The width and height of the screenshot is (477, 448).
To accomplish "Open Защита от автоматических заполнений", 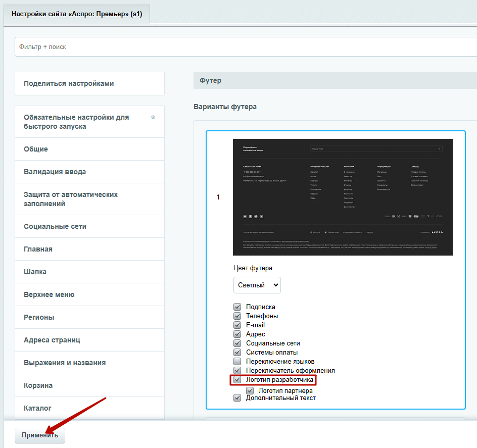I will [x=90, y=199].
